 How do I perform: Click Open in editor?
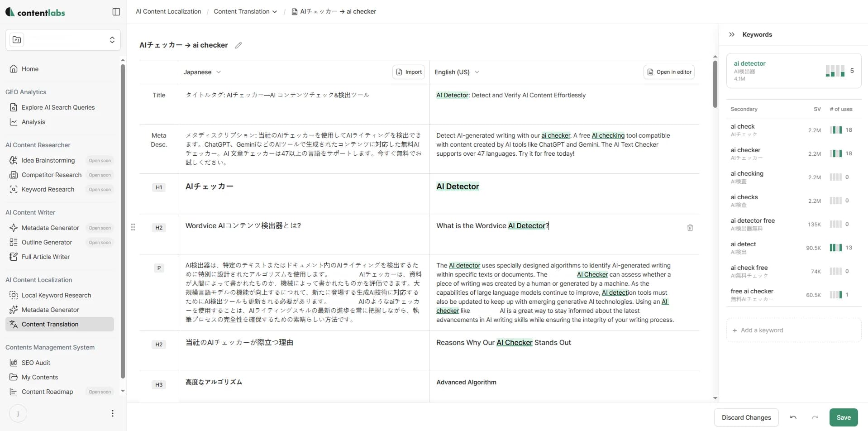click(x=669, y=72)
